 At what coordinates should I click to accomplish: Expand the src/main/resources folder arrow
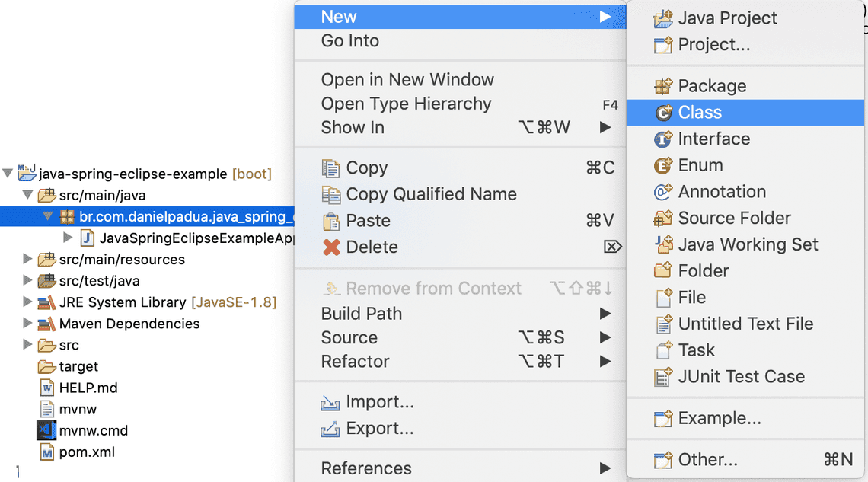[28, 260]
